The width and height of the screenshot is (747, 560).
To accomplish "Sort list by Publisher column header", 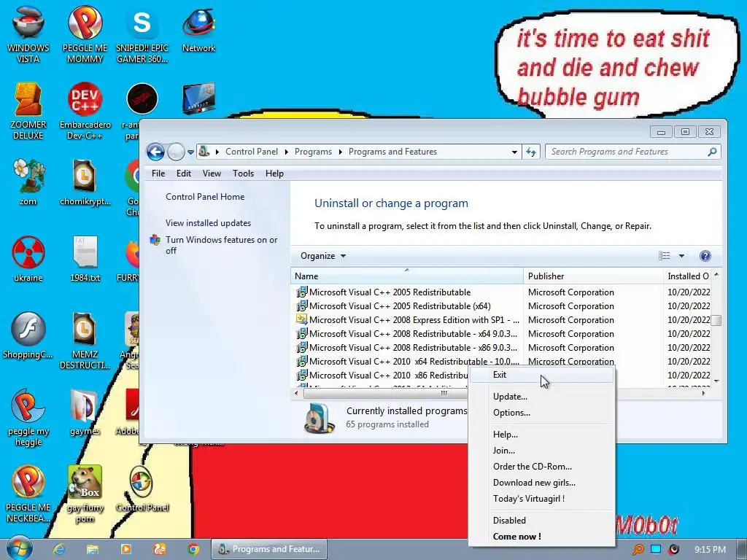I will 593,276.
